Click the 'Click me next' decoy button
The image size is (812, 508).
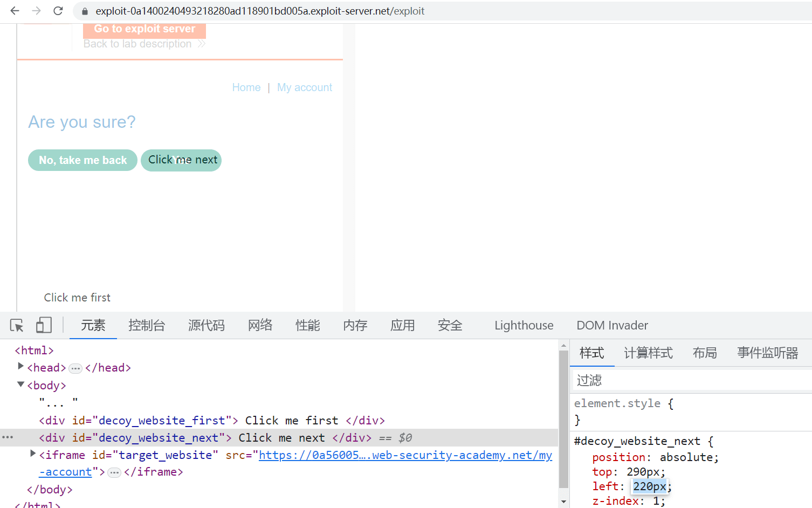182,160
